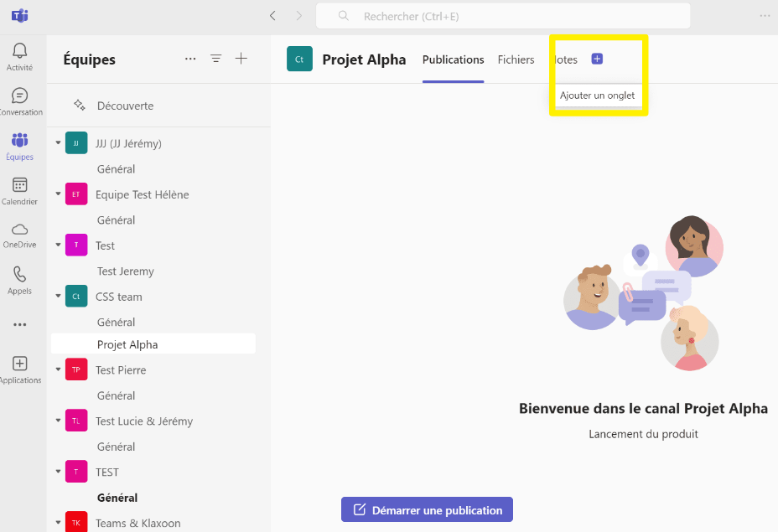The height and width of the screenshot is (532, 778).
Task: Select the Test Jeremy channel
Action: coord(125,271)
